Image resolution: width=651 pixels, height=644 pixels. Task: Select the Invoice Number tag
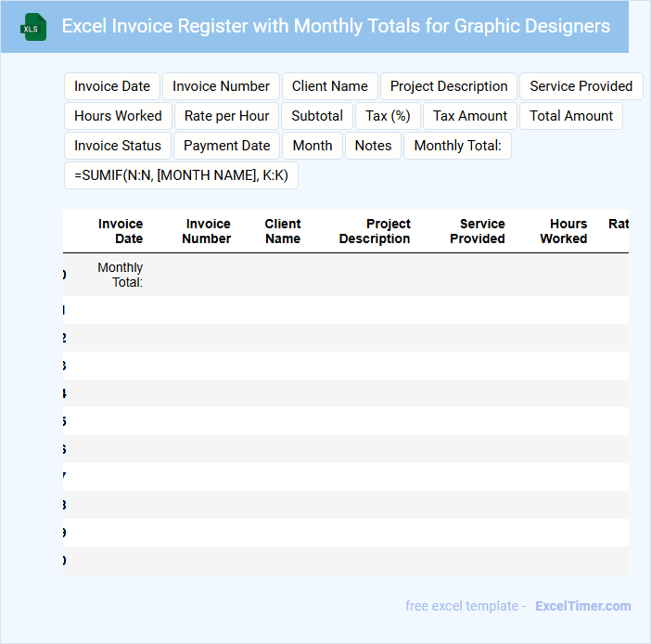point(221,86)
